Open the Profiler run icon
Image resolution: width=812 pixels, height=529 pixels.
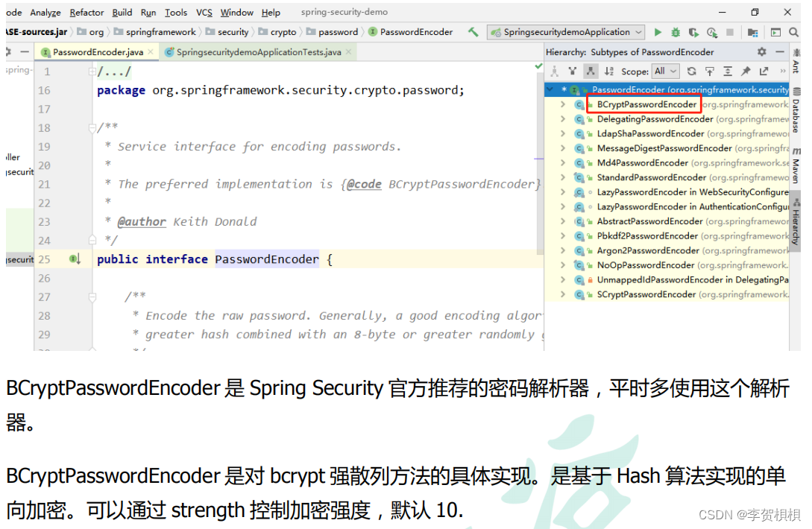[x=712, y=32]
